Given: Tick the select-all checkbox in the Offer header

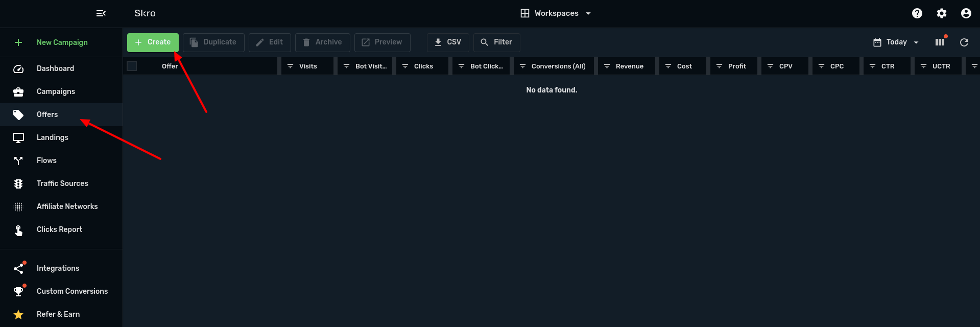Looking at the screenshot, I should point(132,66).
